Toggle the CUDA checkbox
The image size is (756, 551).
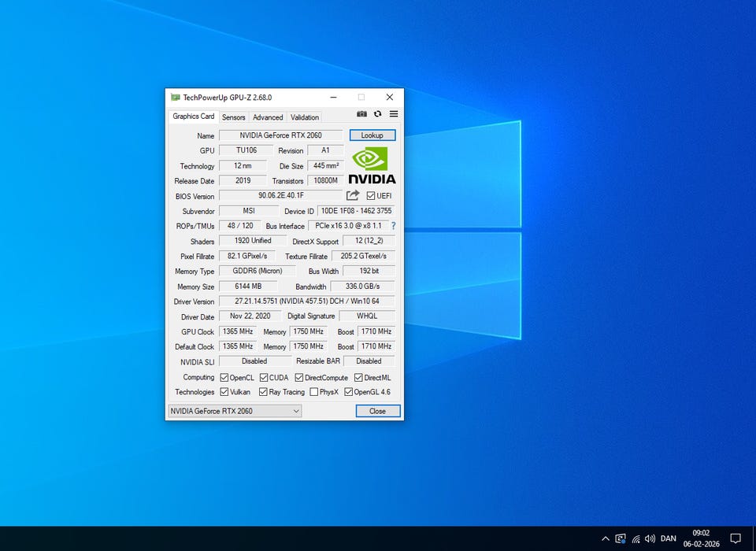pos(264,378)
